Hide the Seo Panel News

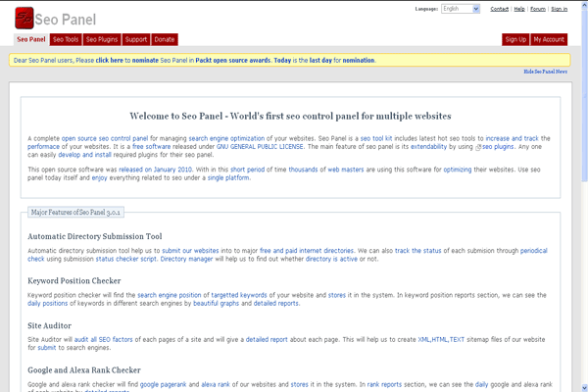[548, 72]
